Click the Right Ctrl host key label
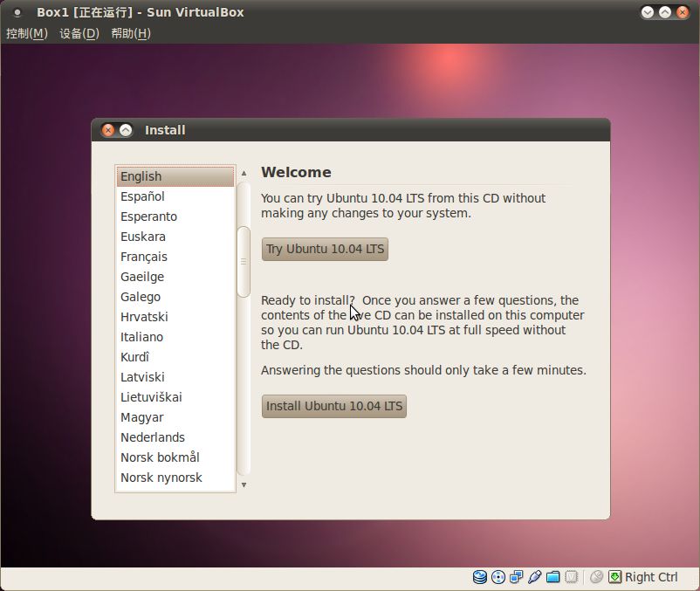Image resolution: width=700 pixels, height=591 pixels. click(x=651, y=577)
